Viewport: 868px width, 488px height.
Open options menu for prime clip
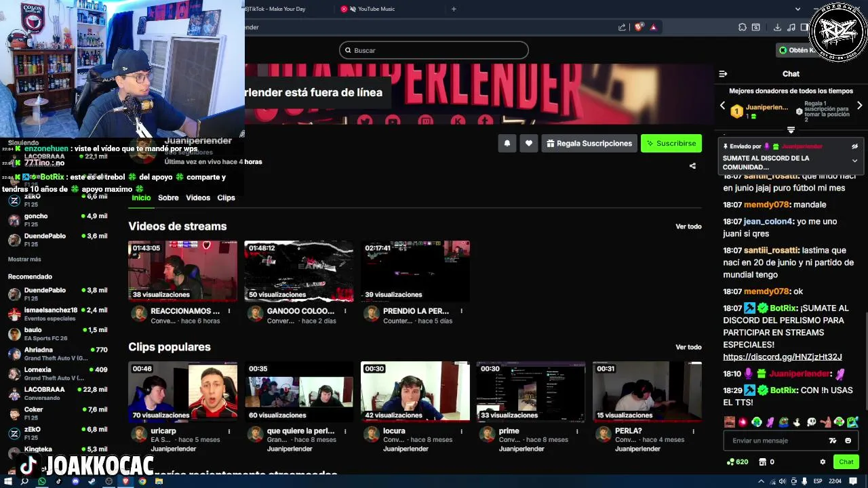coord(577,431)
